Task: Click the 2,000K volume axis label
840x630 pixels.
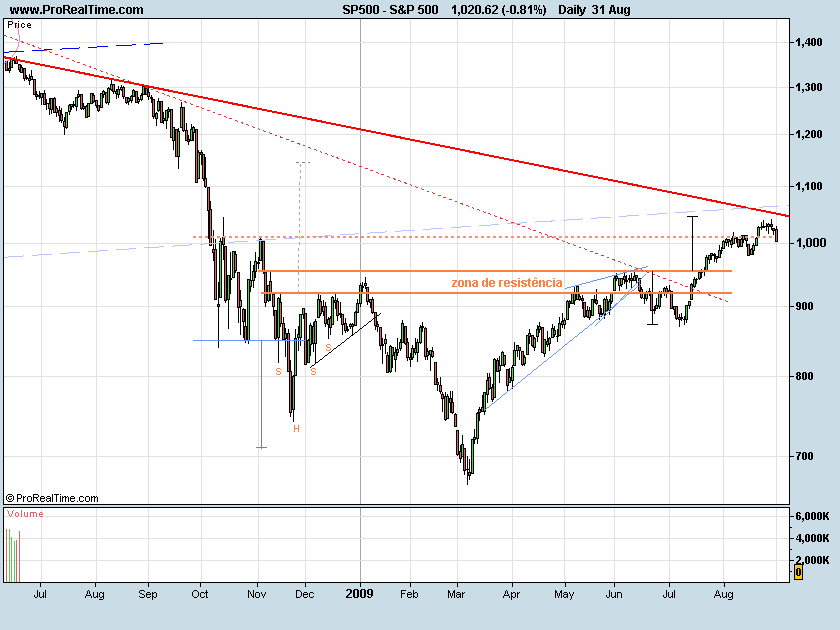Action: [812, 560]
